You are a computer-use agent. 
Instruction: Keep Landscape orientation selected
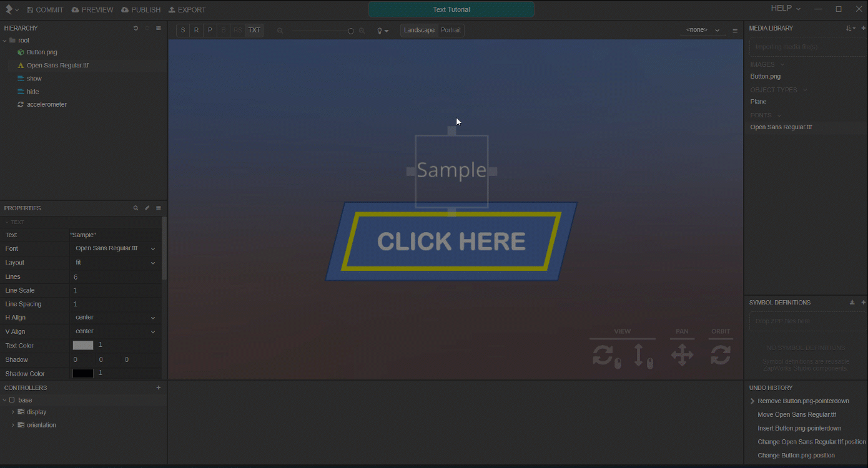(x=418, y=29)
